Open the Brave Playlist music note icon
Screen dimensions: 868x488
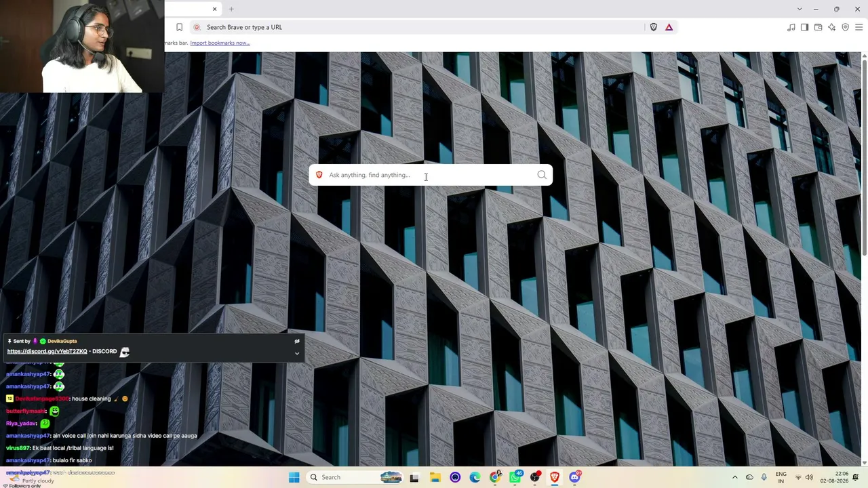point(791,27)
